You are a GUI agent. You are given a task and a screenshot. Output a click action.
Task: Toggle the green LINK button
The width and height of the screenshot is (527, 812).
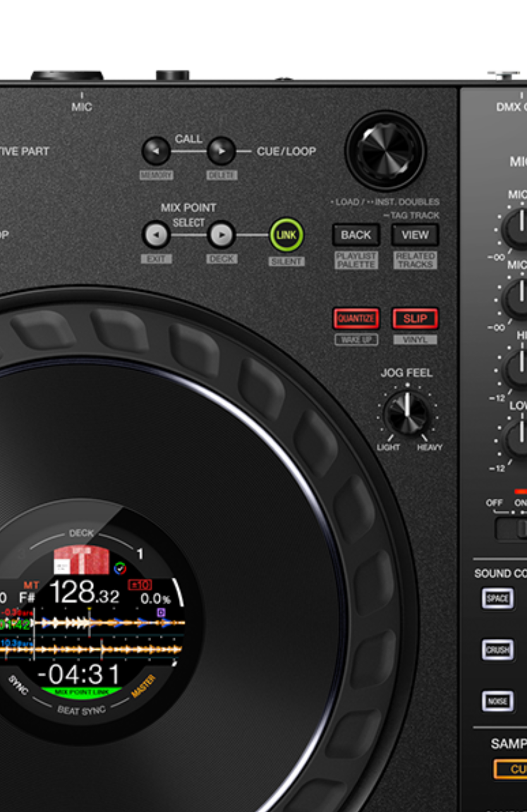click(x=286, y=235)
